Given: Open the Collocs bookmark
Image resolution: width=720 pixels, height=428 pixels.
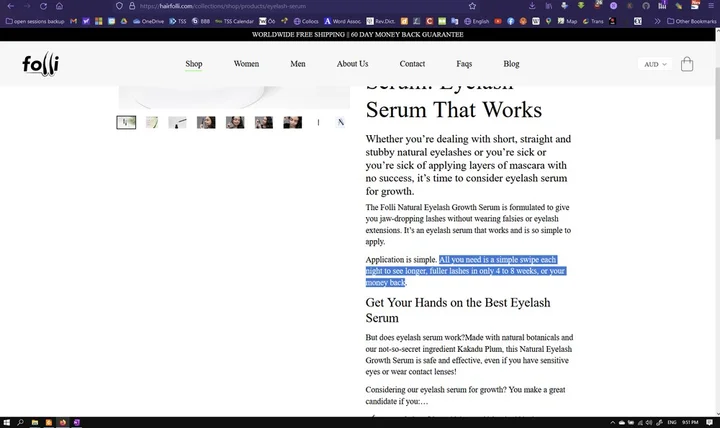Looking at the screenshot, I should (x=306, y=21).
